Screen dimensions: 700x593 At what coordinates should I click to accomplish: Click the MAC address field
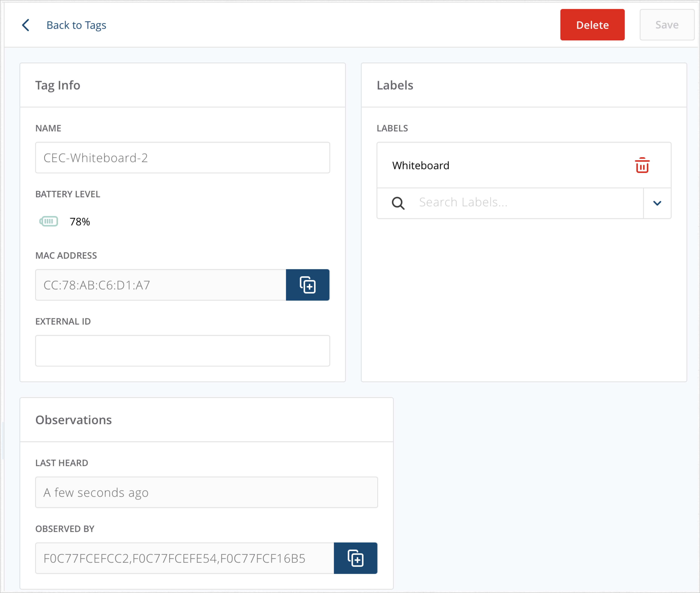(x=161, y=285)
